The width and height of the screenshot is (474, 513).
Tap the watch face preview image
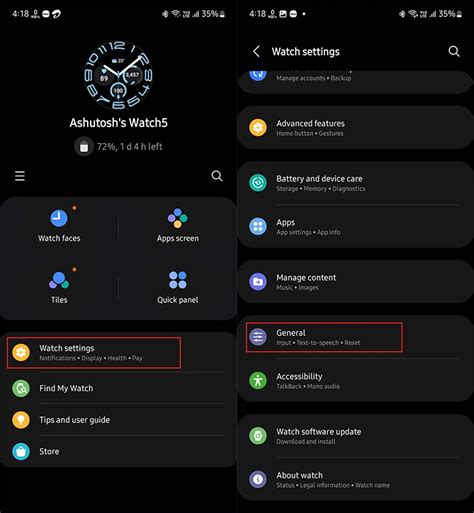coord(118,76)
